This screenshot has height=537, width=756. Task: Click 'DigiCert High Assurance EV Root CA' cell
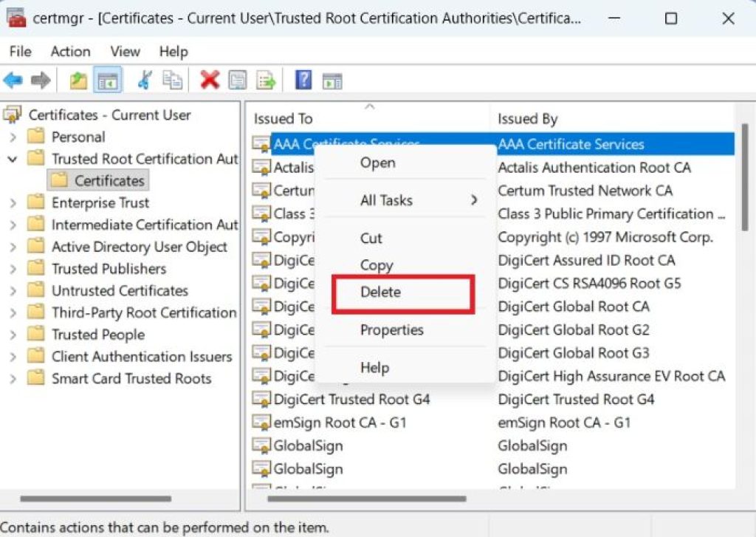(611, 376)
